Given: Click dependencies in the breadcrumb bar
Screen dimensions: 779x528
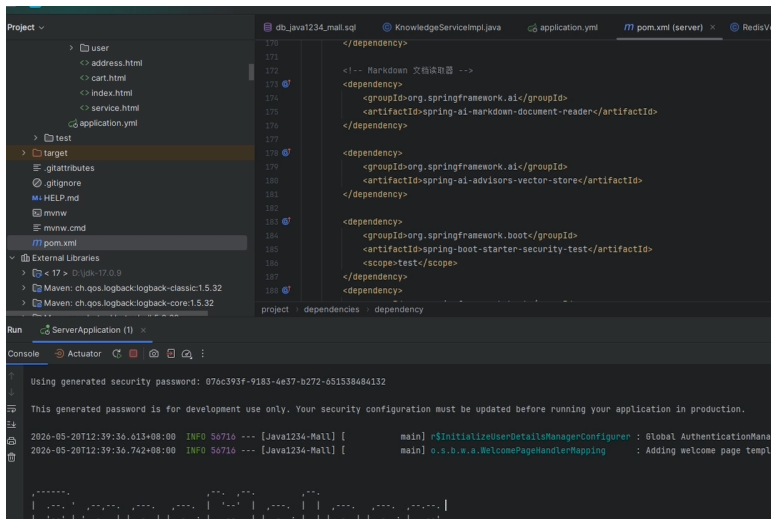Looking at the screenshot, I should pyautogui.click(x=331, y=309).
